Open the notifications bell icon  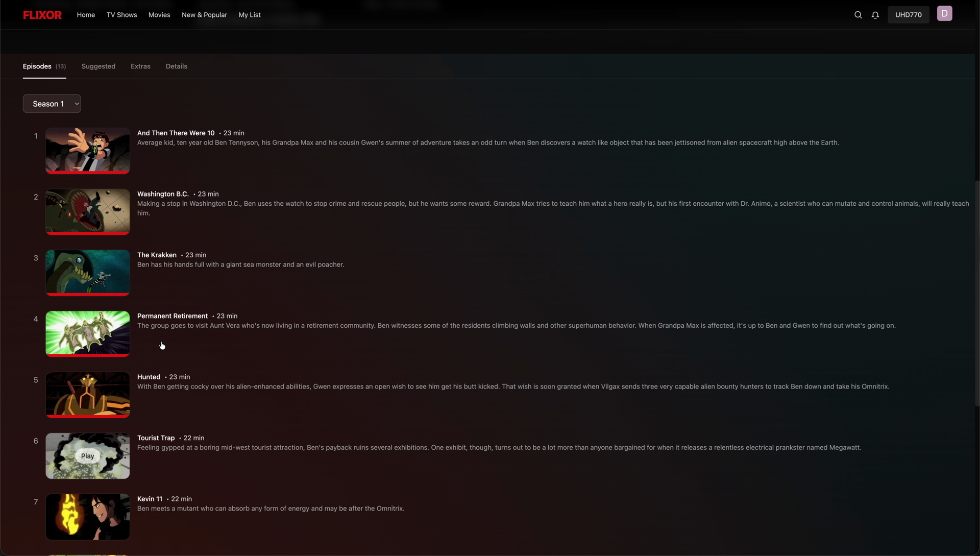point(875,15)
